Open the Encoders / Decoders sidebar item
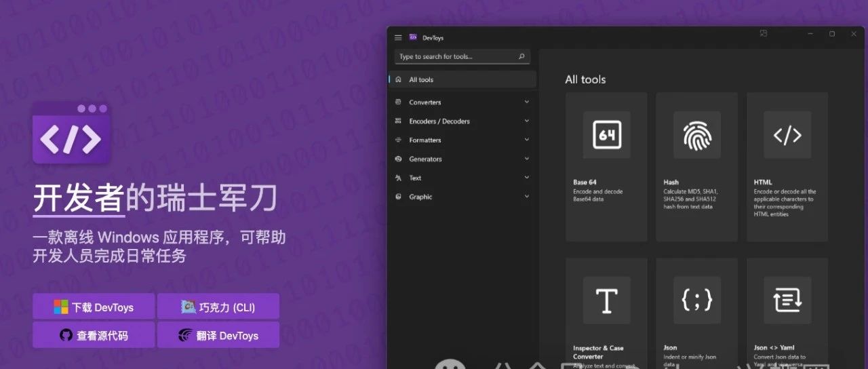Viewport: 868px width, 369px height. tap(463, 121)
